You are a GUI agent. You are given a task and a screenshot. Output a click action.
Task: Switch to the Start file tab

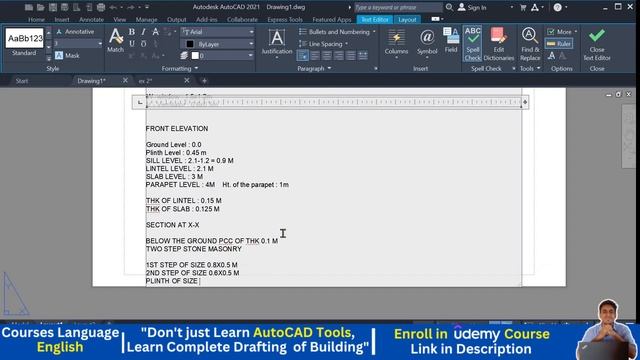(x=22, y=81)
